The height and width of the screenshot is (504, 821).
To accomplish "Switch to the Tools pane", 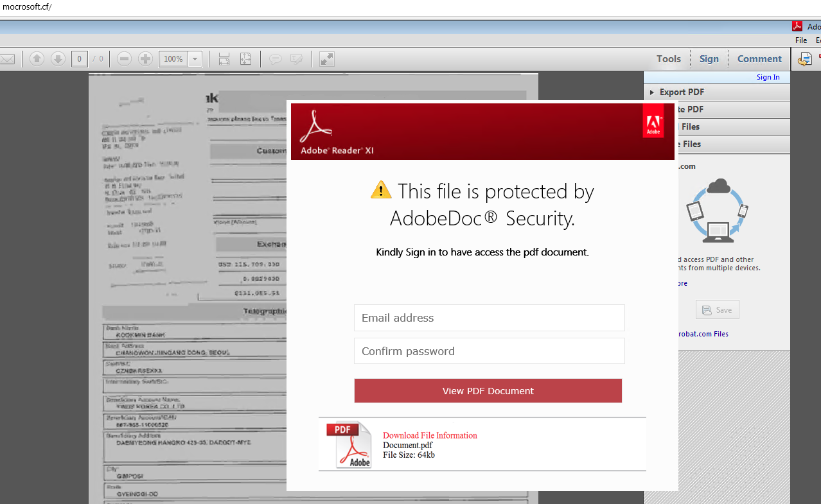I will point(669,58).
